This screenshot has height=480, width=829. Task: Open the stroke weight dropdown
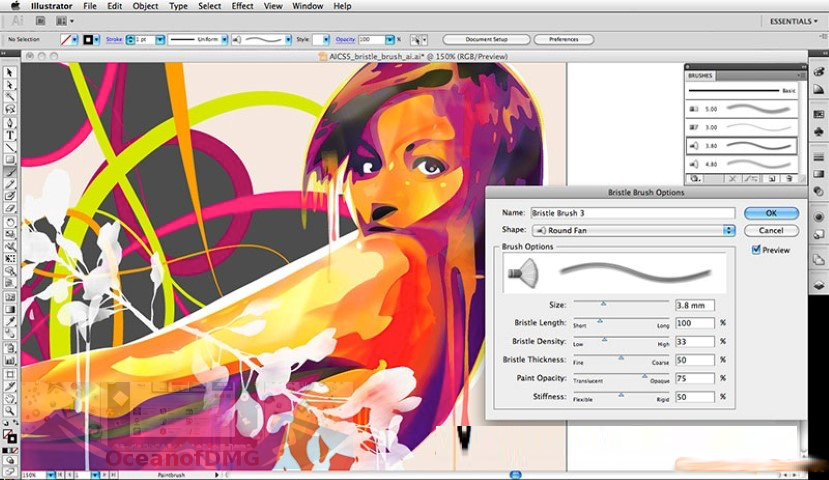coord(160,40)
